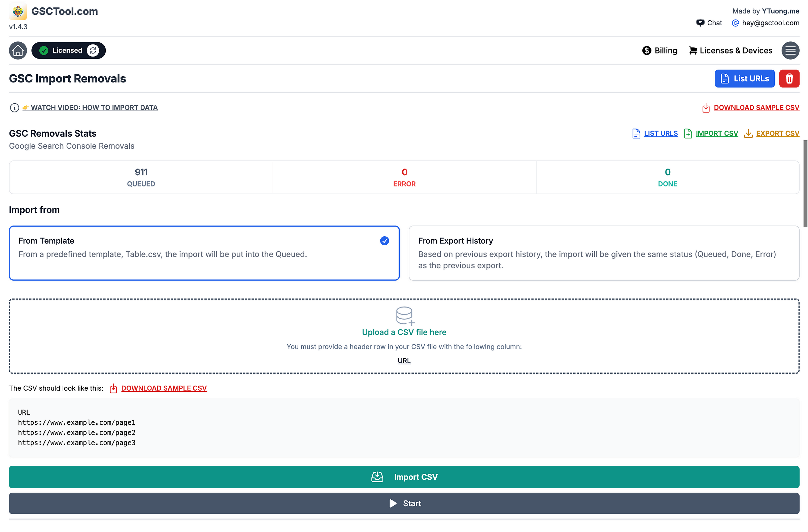Viewport: 808px width, 532px height.
Task: Open the Import CSV green button
Action: [x=404, y=476]
